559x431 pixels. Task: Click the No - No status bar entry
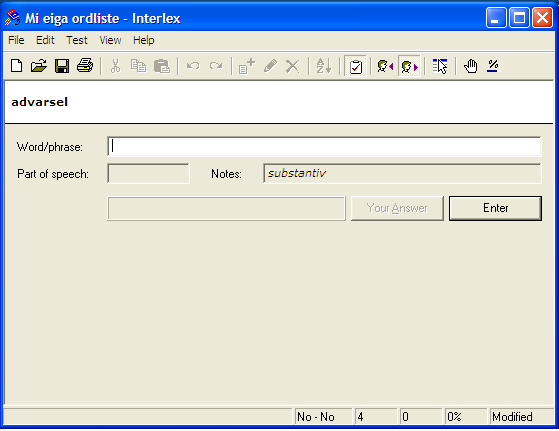pyautogui.click(x=323, y=416)
